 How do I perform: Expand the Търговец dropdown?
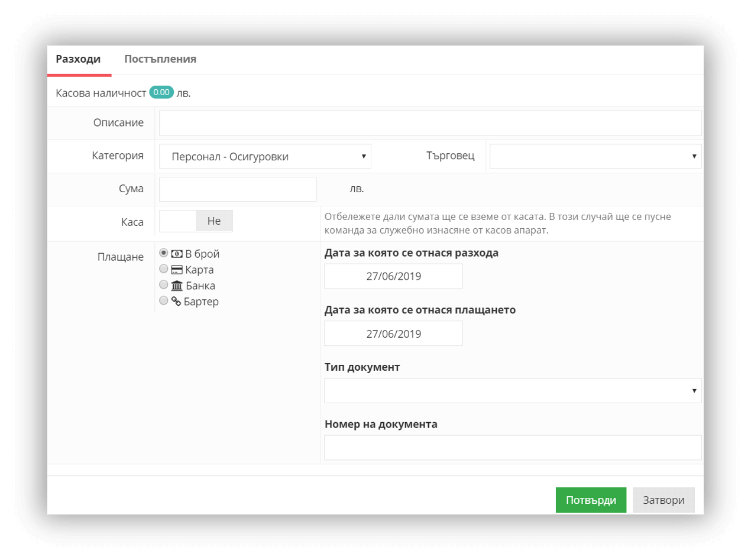point(595,157)
